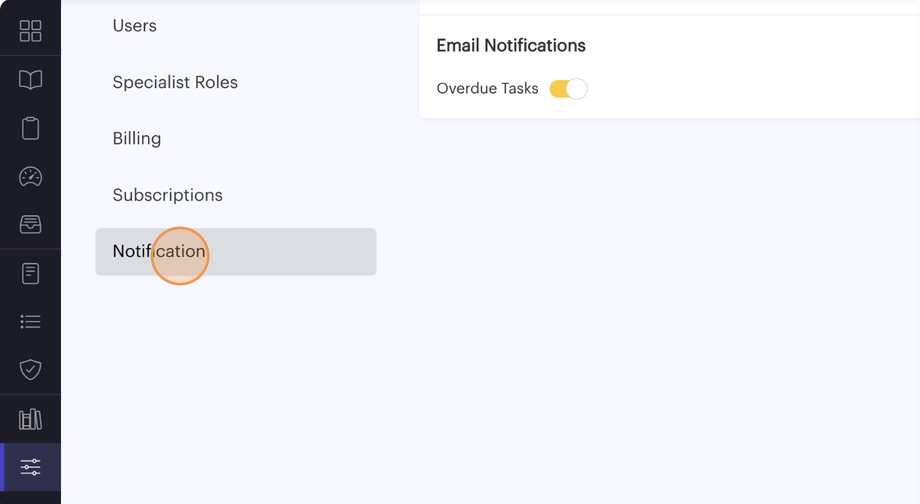Open the library books icon
920x504 pixels.
click(x=30, y=419)
